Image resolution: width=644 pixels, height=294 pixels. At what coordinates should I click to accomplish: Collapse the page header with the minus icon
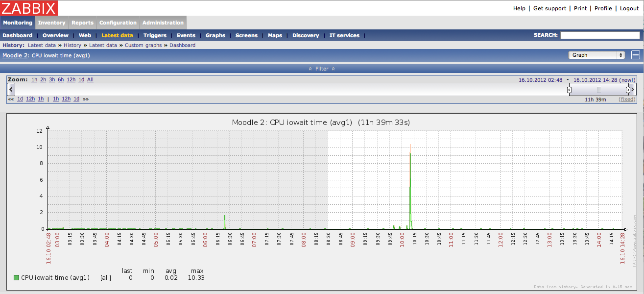pyautogui.click(x=635, y=55)
